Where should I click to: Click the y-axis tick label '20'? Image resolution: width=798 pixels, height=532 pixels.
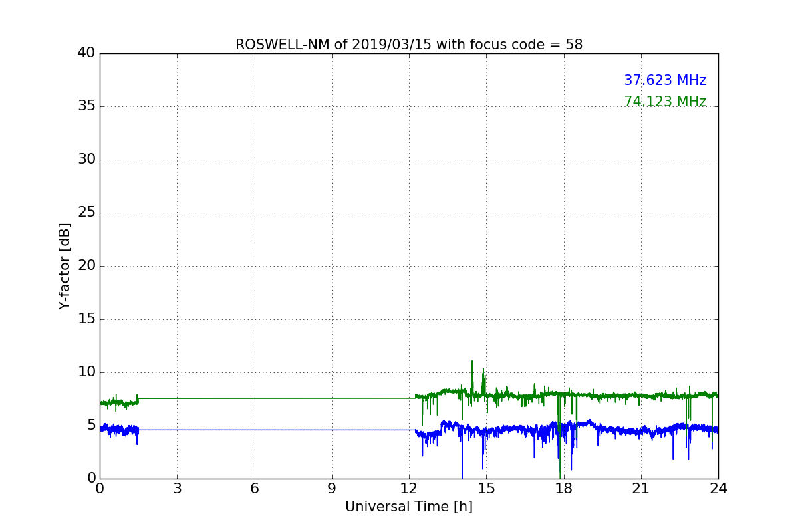(86, 266)
